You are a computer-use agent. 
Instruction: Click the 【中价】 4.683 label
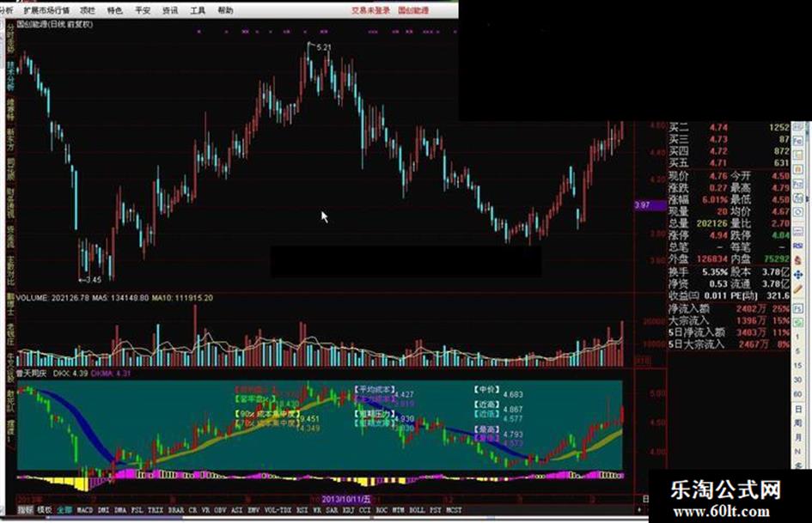tap(498, 392)
